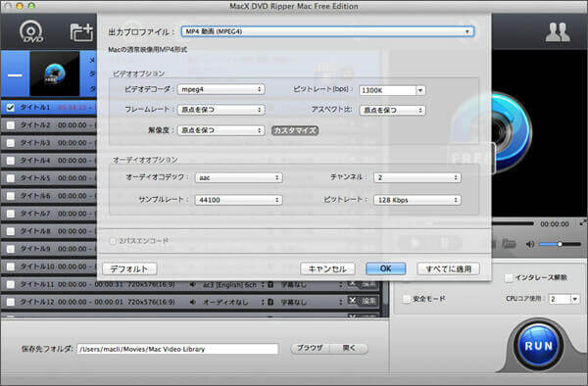
Task: Click the 00:00:00 preview timecode
Action: pos(555,224)
